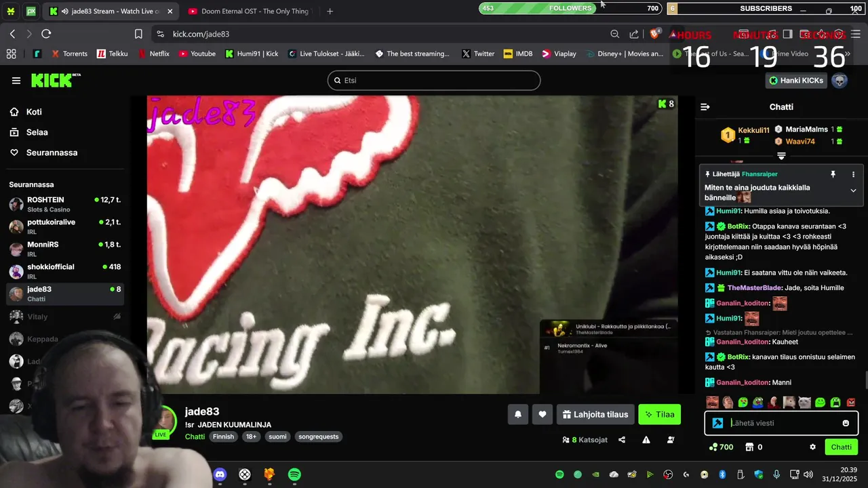Open MonniRS followed channel
Screen dimensions: 868x488
coord(65,249)
